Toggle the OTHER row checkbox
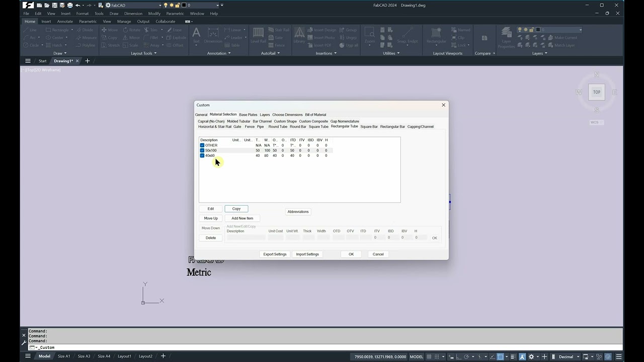 coord(202,145)
